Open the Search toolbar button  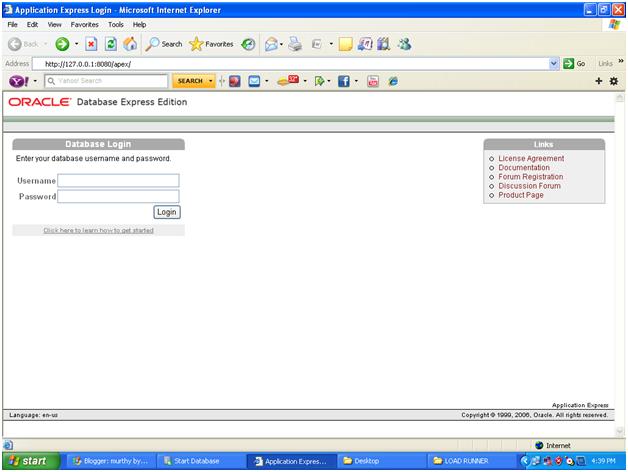point(164,44)
